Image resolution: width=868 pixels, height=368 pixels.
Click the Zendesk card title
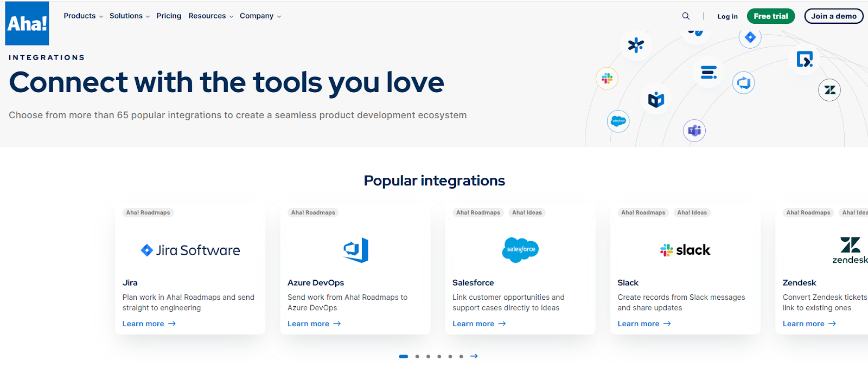pyautogui.click(x=799, y=283)
